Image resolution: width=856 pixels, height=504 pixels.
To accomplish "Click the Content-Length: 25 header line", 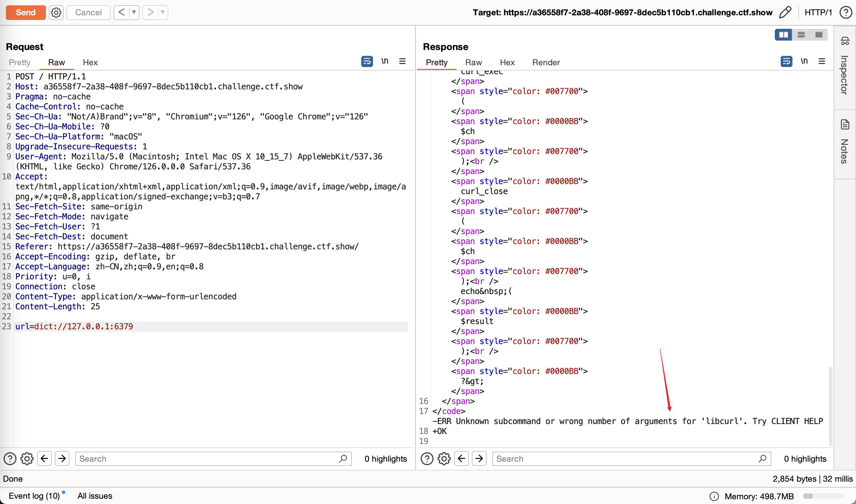I will click(x=57, y=306).
